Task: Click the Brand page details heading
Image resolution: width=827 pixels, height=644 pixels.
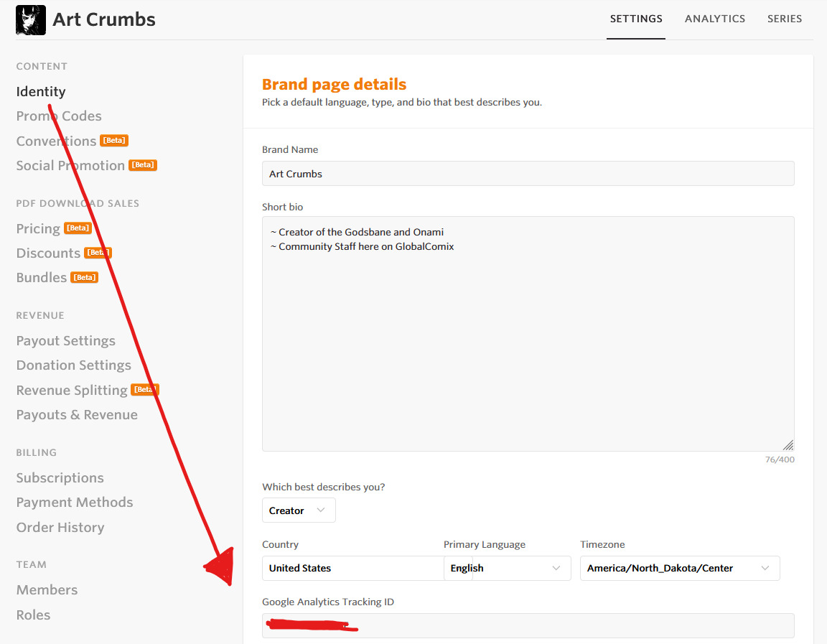Action: (x=334, y=85)
